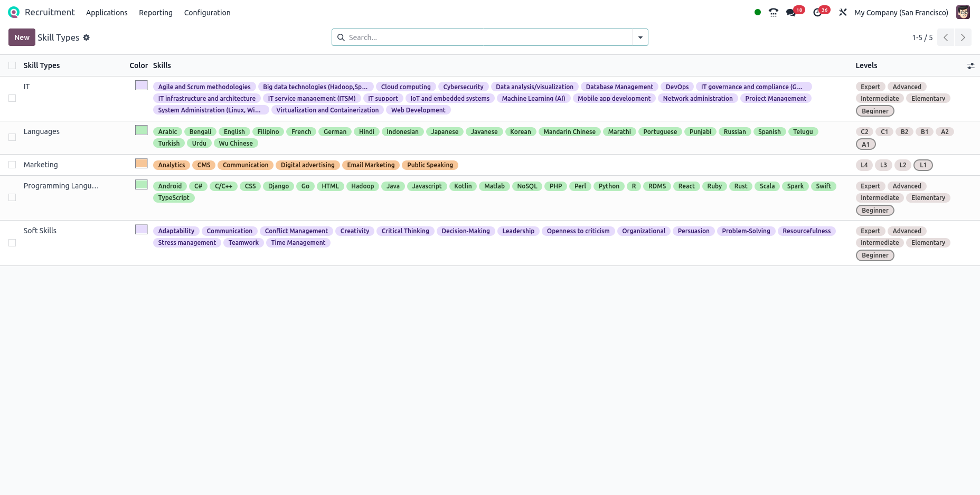This screenshot has height=495, width=980.
Task: Click the green online status indicator
Action: coord(758,12)
